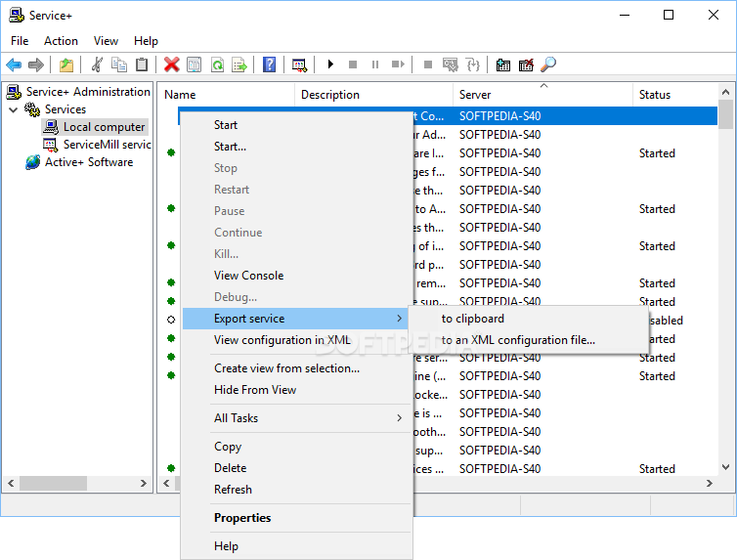
Task: Click the second gray square toolbar icon
Action: pyautogui.click(x=428, y=64)
